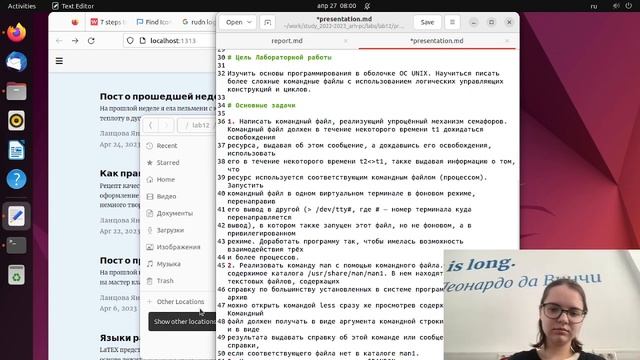640x360 pixels.
Task: Open the Trash dock icon
Action: pyautogui.click(x=16, y=275)
